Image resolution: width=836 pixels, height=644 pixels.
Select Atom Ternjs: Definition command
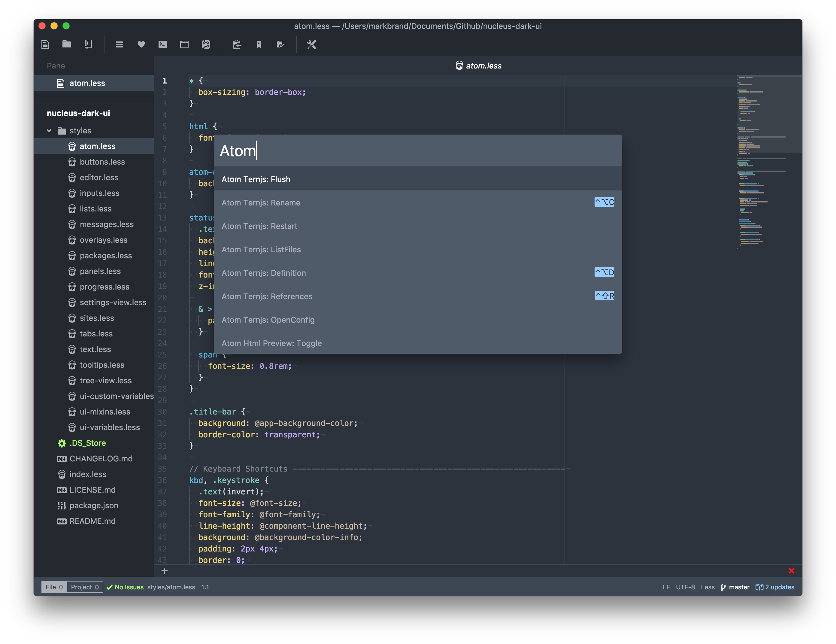(x=418, y=273)
